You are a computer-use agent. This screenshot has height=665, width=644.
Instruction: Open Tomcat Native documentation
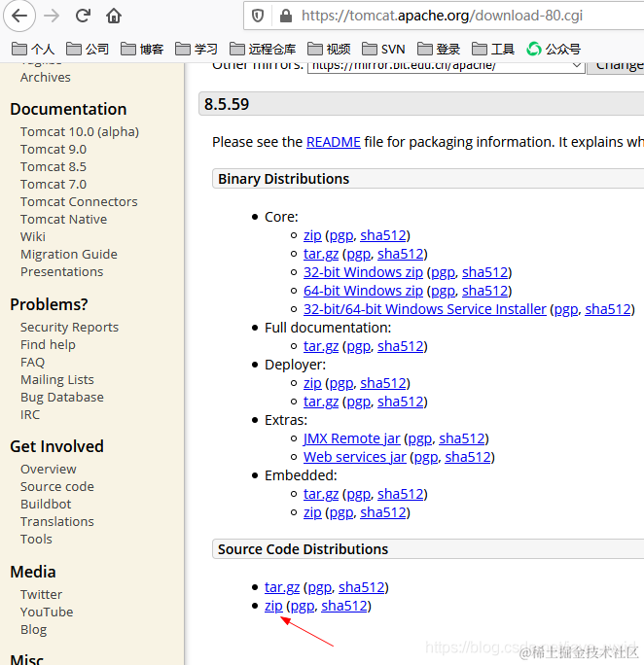click(63, 220)
